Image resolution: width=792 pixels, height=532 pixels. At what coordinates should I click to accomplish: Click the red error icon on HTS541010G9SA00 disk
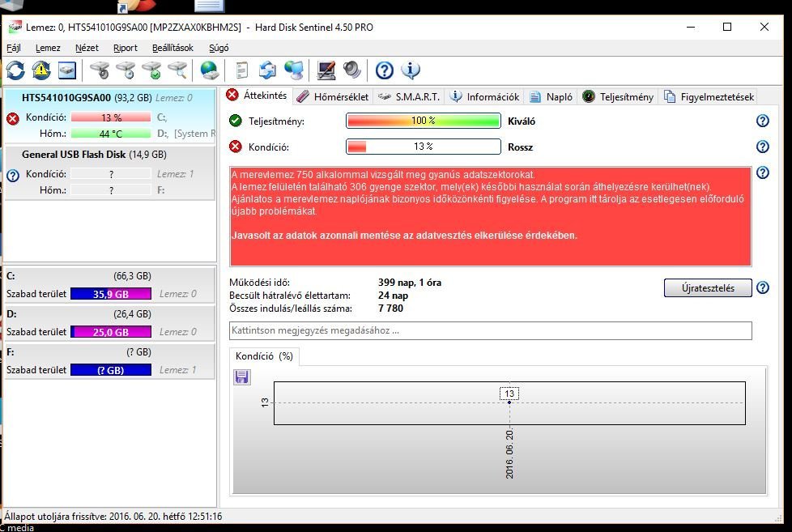click(13, 119)
